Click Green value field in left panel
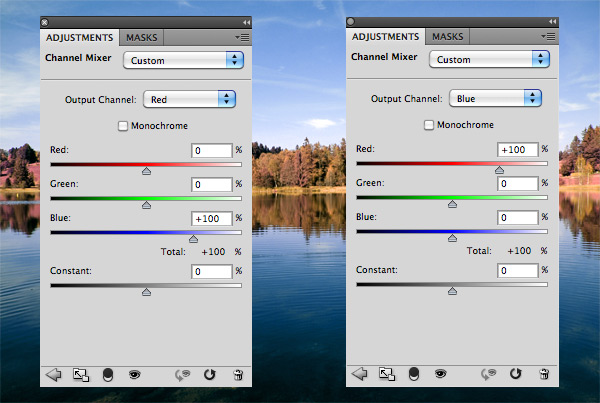600x403 pixels. (212, 184)
